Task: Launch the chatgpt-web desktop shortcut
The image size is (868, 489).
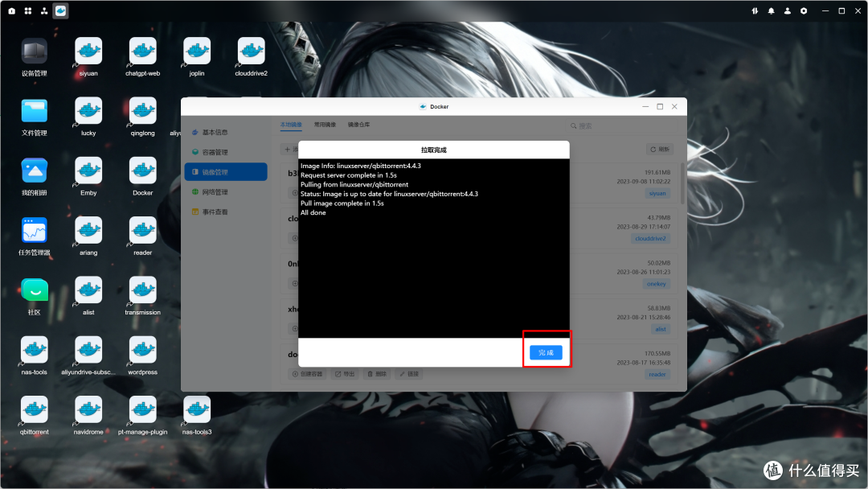Action: coord(143,57)
